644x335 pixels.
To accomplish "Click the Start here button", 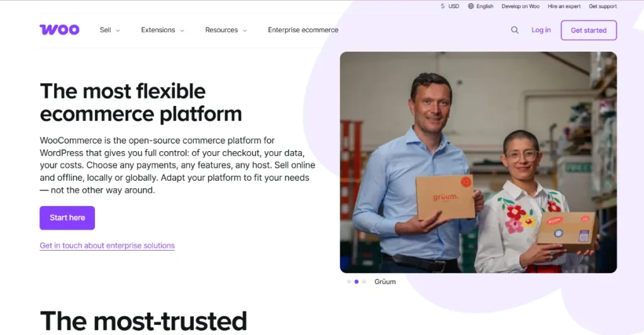I will tap(67, 218).
